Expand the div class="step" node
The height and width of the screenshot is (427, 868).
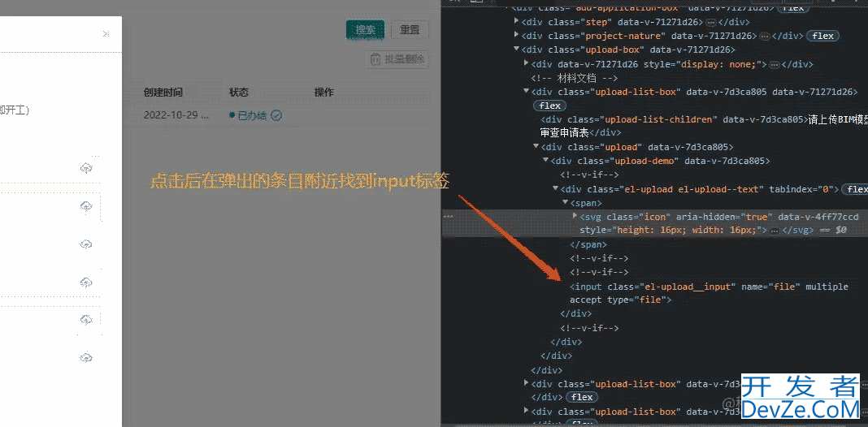[x=516, y=22]
